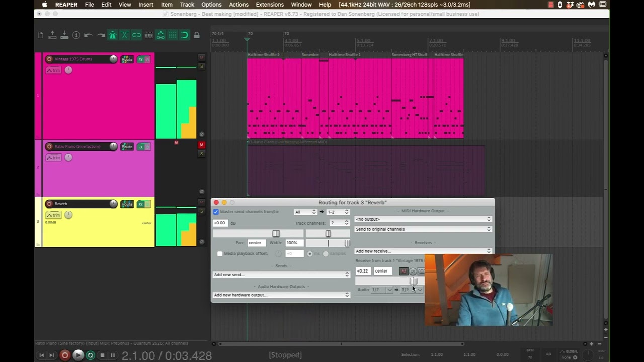Click the Save Project download-arrow icon
The width and height of the screenshot is (644, 362).
[64, 35]
